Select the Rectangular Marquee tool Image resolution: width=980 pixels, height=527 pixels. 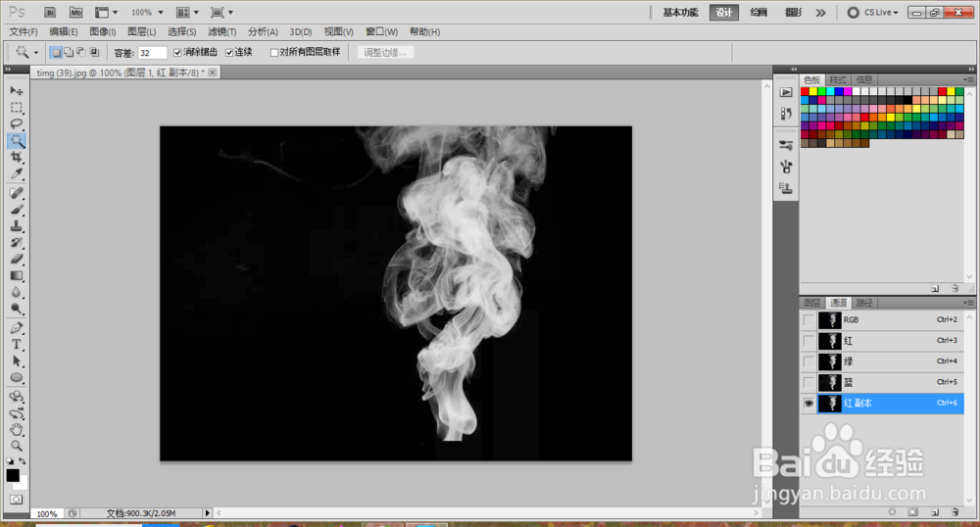17,108
